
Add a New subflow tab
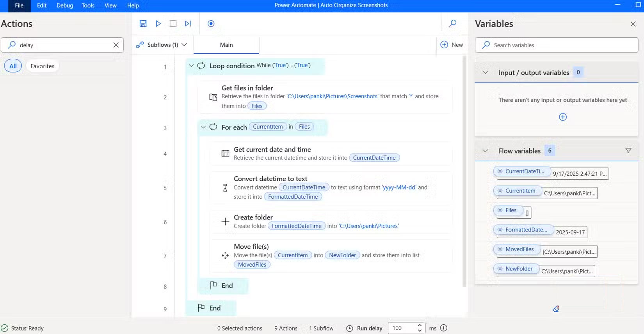pyautogui.click(x=452, y=45)
